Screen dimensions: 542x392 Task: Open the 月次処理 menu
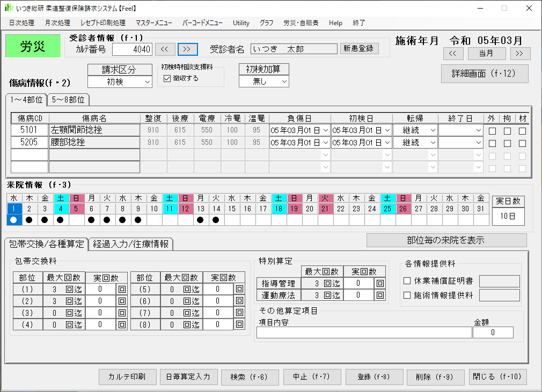point(57,23)
